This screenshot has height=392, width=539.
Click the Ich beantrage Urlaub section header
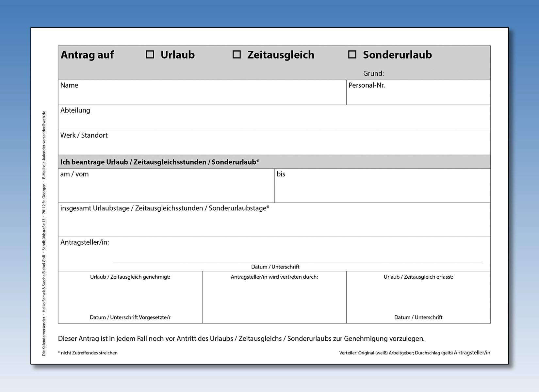(160, 162)
